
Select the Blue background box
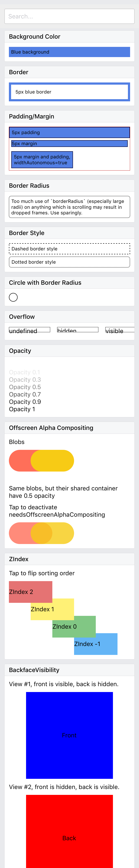[69, 52]
